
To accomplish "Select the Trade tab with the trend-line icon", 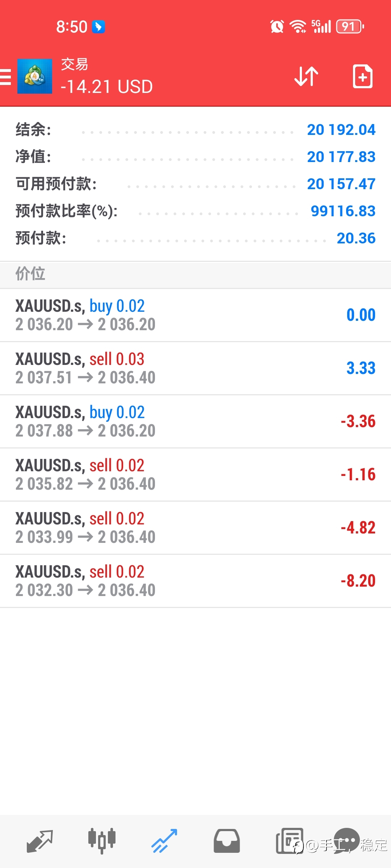I will click(x=164, y=841).
